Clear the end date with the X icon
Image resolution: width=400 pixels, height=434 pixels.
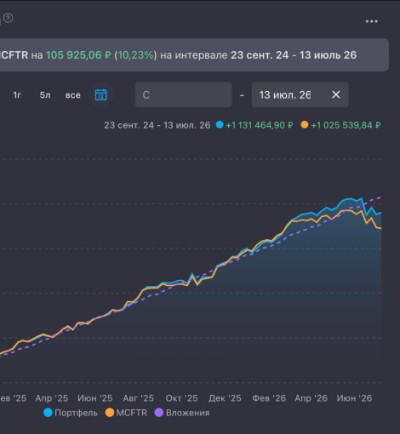(336, 95)
